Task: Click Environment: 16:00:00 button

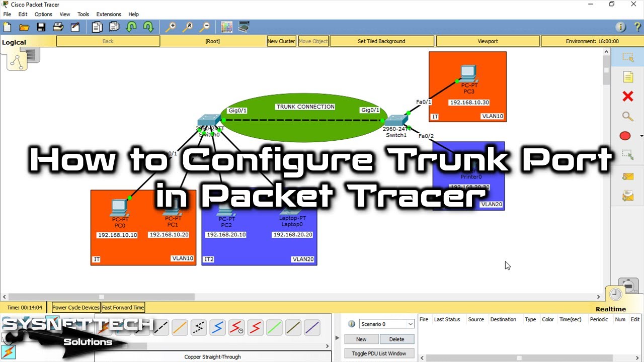Action: pyautogui.click(x=592, y=41)
